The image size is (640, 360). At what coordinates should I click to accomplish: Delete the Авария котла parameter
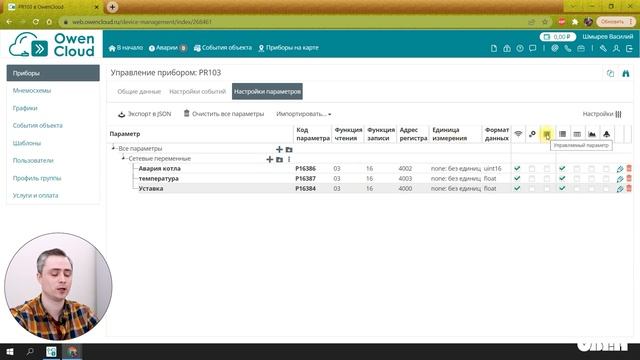[629, 168]
